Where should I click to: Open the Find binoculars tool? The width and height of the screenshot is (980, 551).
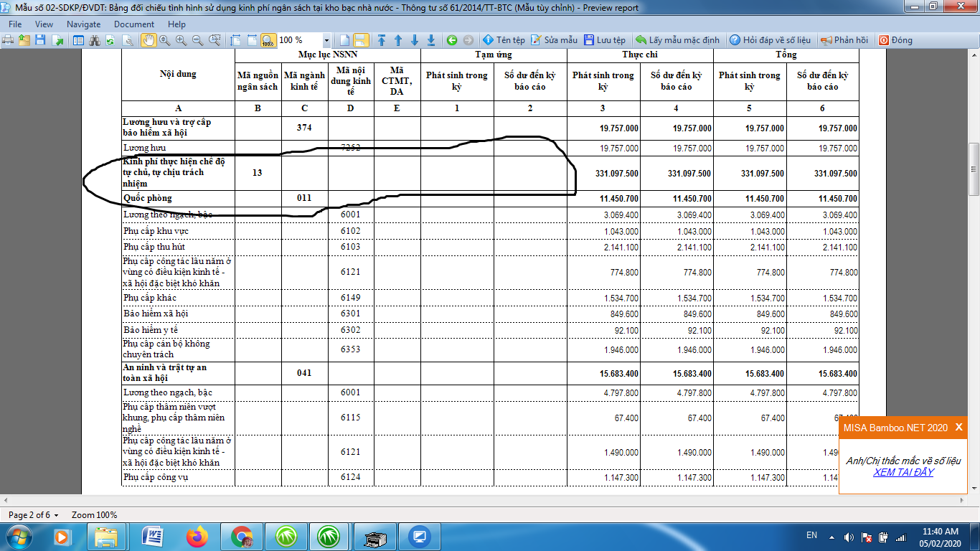coord(94,40)
